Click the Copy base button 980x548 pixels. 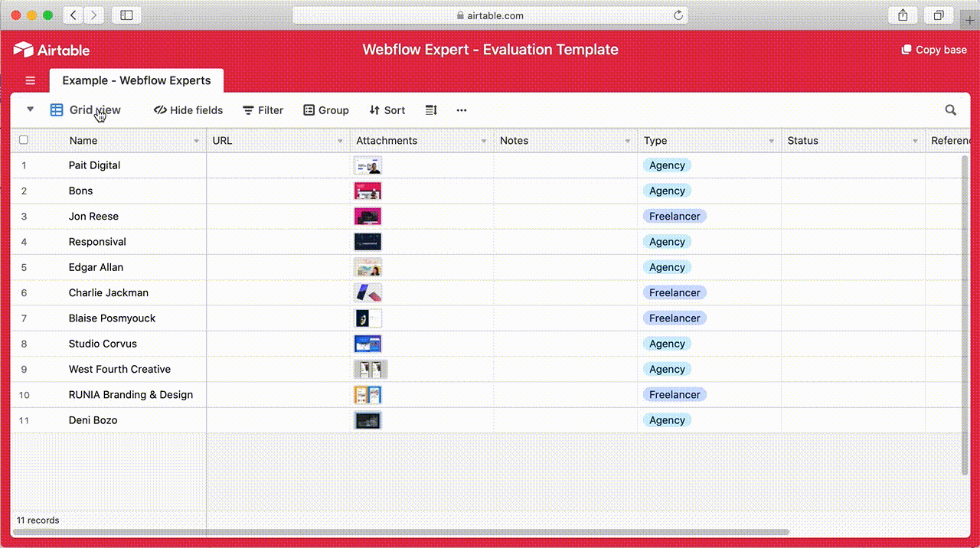(934, 50)
